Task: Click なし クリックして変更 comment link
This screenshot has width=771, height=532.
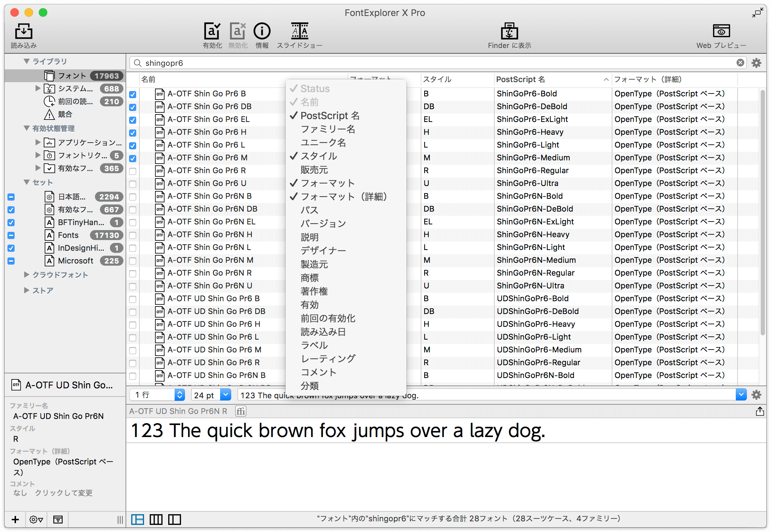Action: [x=53, y=493]
